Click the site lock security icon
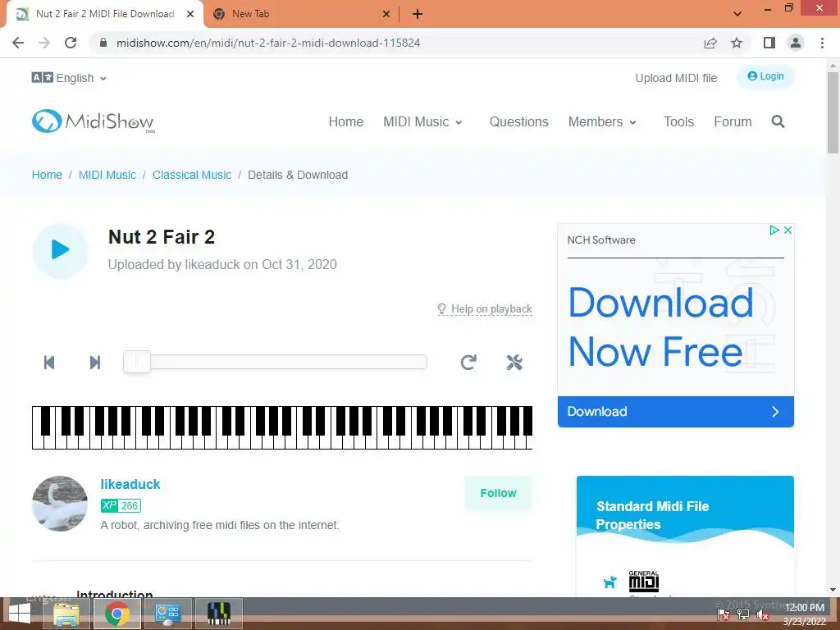Image resolution: width=840 pixels, height=630 pixels. coord(103,43)
